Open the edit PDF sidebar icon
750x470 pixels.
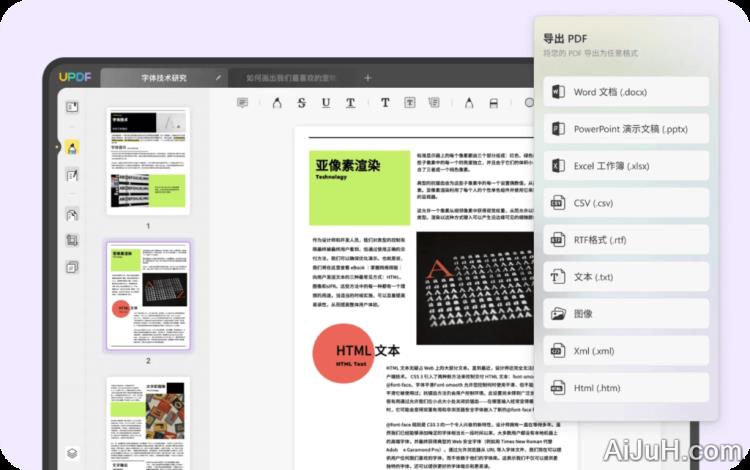[x=72, y=176]
